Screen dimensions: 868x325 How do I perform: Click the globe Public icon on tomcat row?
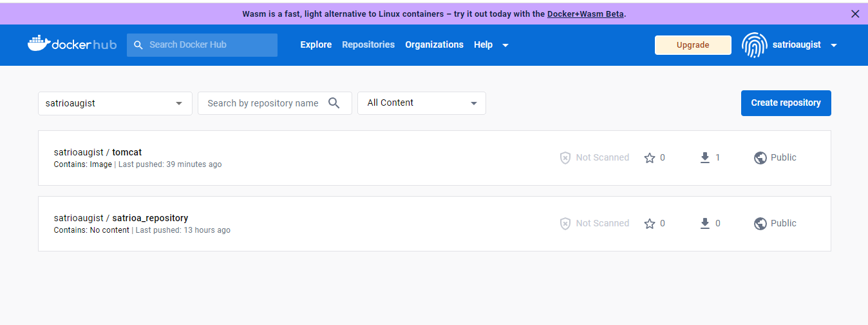[760, 158]
